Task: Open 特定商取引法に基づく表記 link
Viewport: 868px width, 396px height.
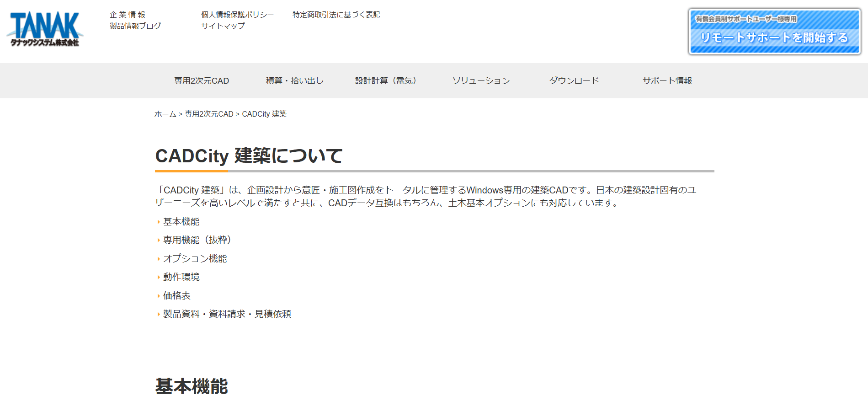Action: [336, 15]
